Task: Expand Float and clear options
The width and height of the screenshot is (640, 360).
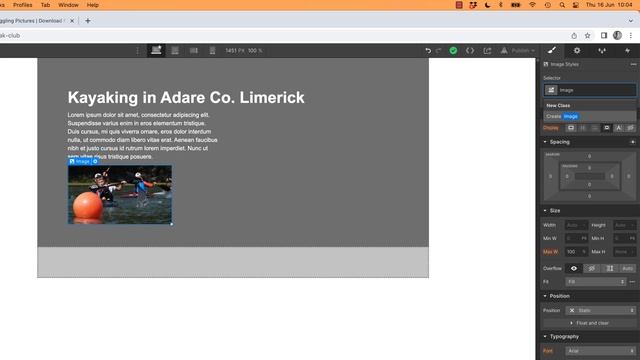Action: (x=589, y=323)
